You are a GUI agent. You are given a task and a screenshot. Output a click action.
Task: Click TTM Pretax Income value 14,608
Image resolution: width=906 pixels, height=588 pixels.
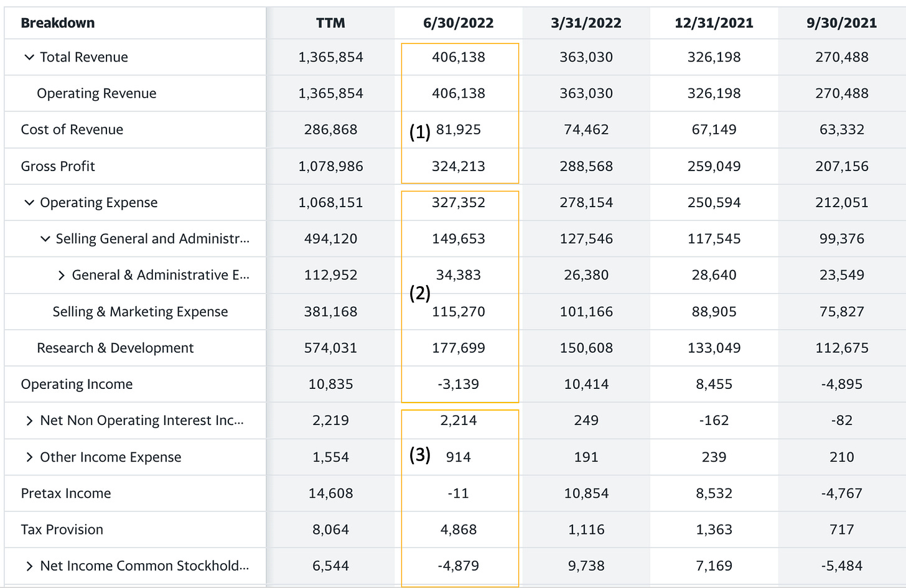tap(330, 493)
